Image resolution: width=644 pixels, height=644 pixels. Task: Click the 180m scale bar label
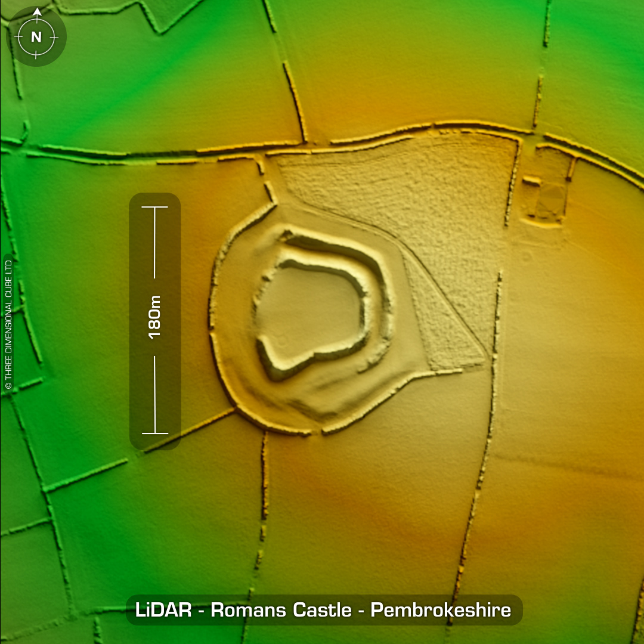click(x=154, y=317)
